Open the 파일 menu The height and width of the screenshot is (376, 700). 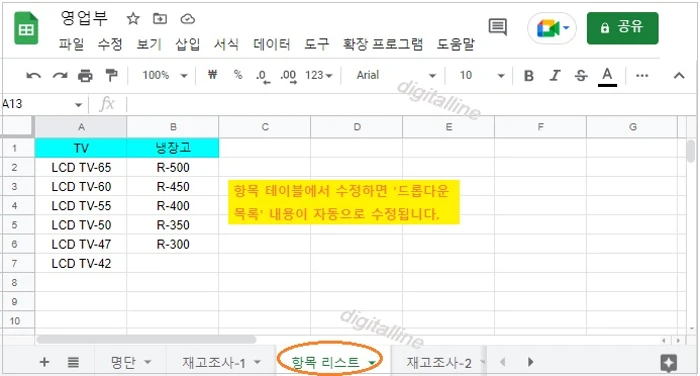pos(71,44)
